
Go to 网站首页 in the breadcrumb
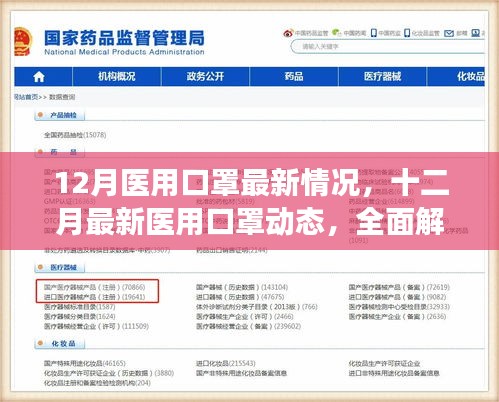[26, 97]
